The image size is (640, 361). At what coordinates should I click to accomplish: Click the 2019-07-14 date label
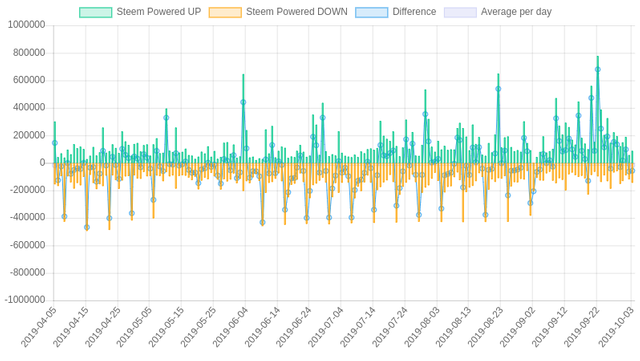[x=358, y=327]
